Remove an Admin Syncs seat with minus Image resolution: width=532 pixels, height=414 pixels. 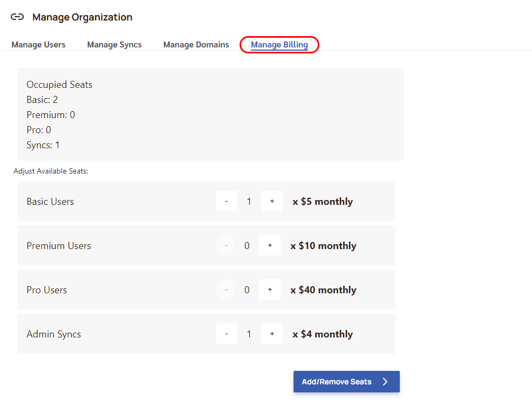[226, 334]
